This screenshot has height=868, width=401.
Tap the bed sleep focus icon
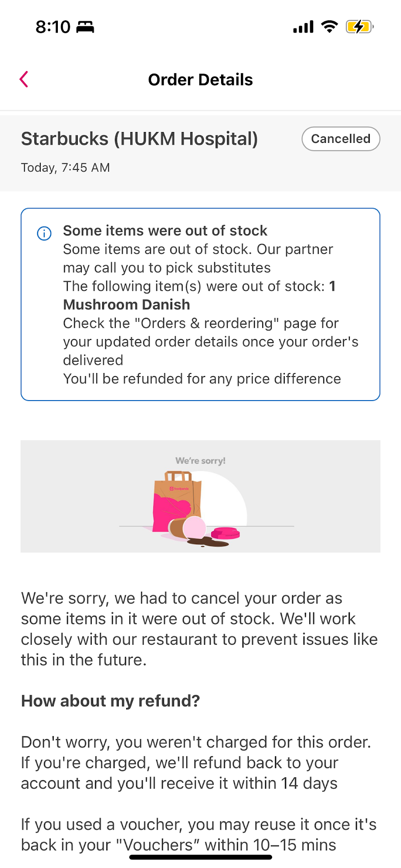pos(85,27)
